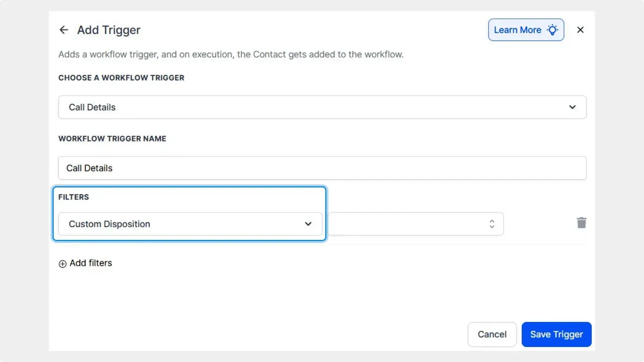Click the back arrow beside Add Trigger

pyautogui.click(x=64, y=30)
